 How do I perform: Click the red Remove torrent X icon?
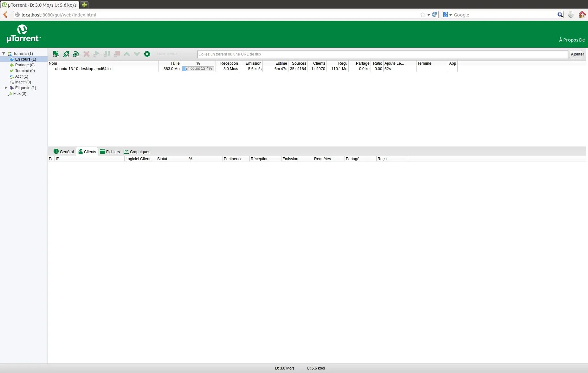[x=86, y=54]
